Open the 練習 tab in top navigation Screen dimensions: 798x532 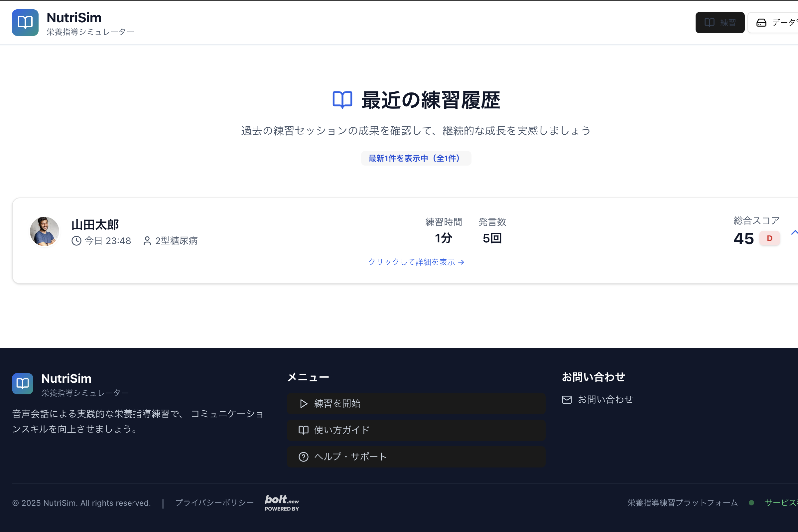pyautogui.click(x=720, y=23)
